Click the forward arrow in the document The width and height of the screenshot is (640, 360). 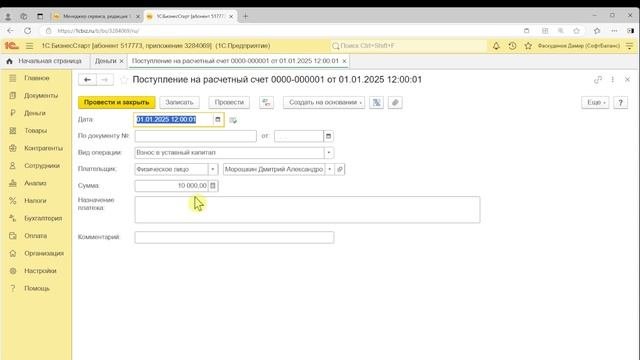[x=105, y=80]
